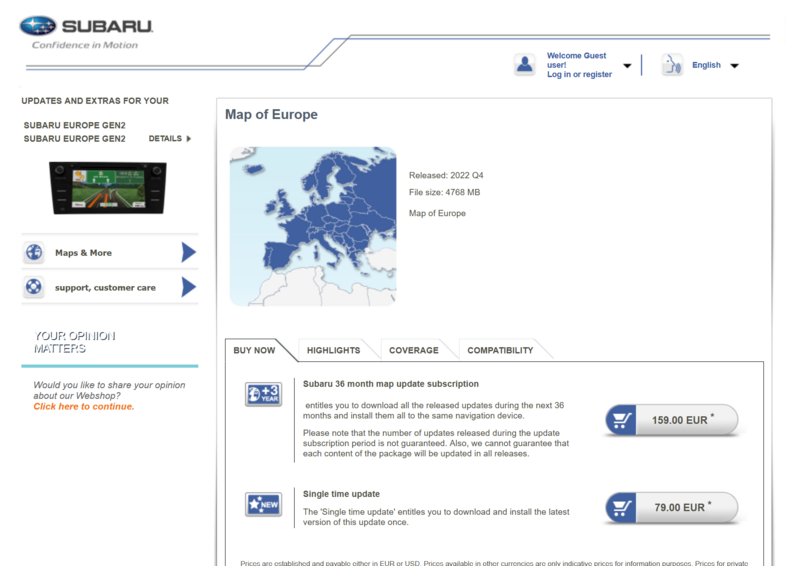
Task: Open DETAILS for Subaru Europe Gen2
Action: click(169, 139)
